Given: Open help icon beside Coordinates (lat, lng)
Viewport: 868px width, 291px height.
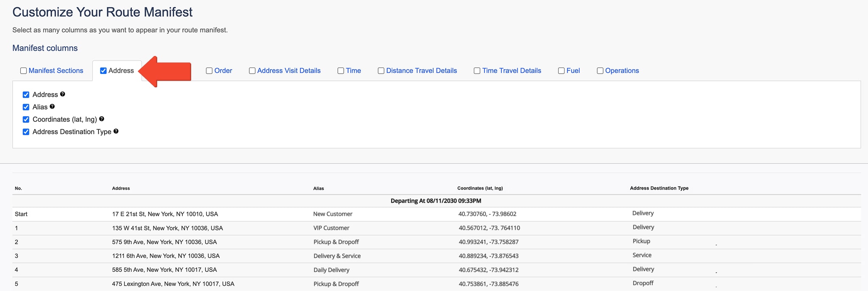Looking at the screenshot, I should tap(102, 119).
